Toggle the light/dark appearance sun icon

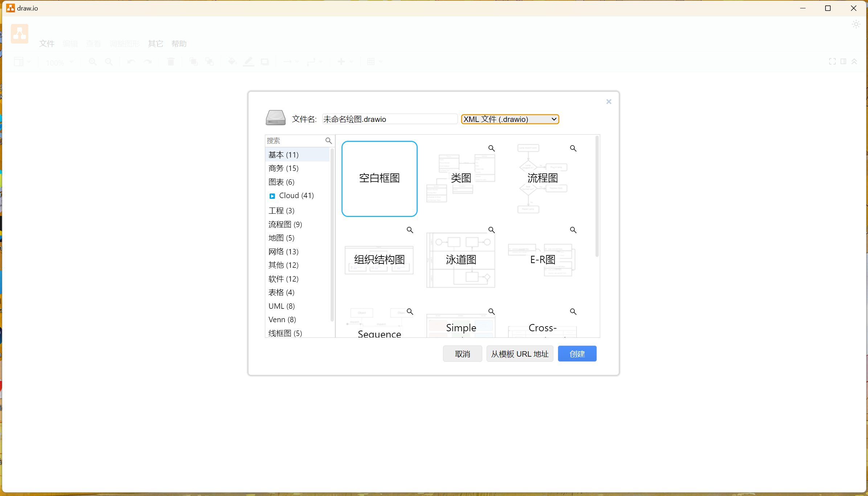click(x=856, y=25)
